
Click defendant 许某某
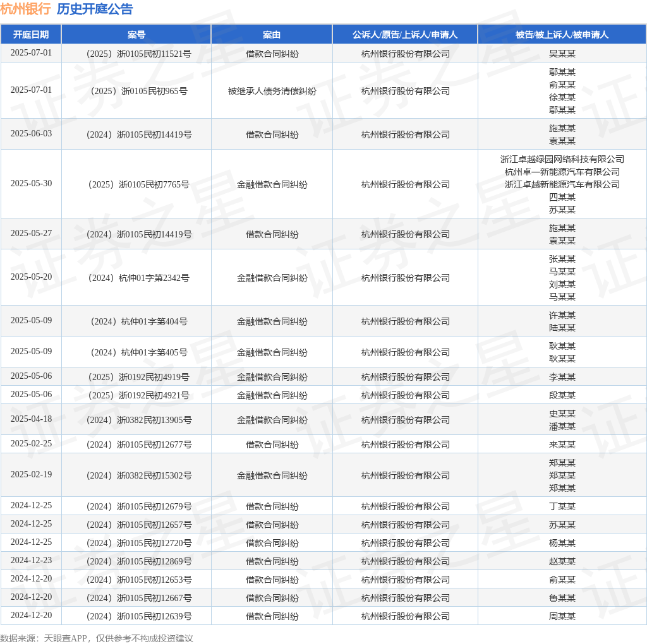(x=562, y=315)
